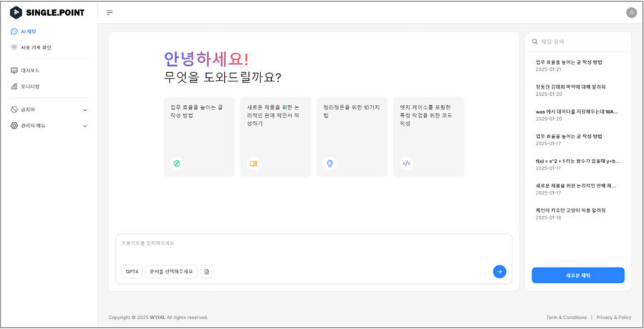Click the AI 채팅 chat bubble icon
The width and height of the screenshot is (644, 329).
(14, 31)
